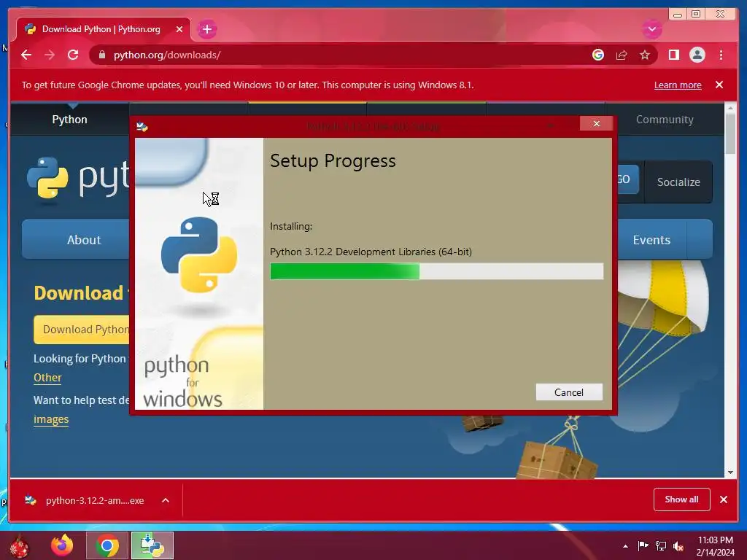Click the Chrome back arrow
Viewport: 747px width, 560px height.
pyautogui.click(x=26, y=55)
